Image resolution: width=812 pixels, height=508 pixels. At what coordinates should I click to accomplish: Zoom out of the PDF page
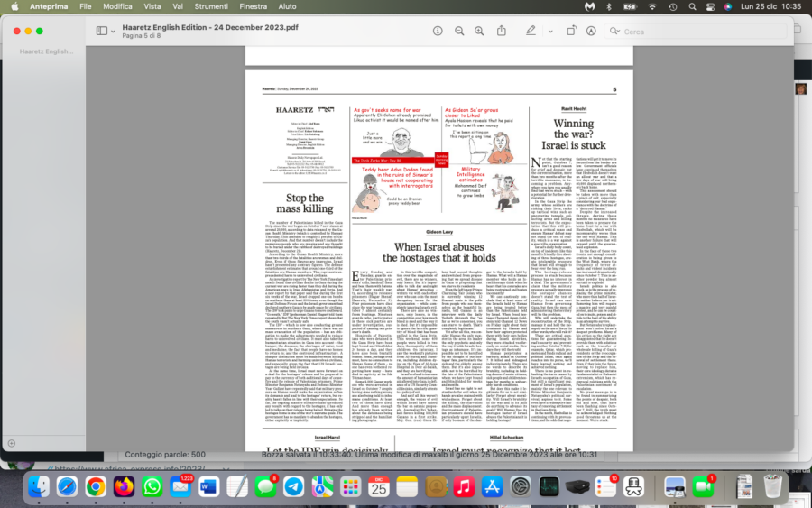pos(458,31)
